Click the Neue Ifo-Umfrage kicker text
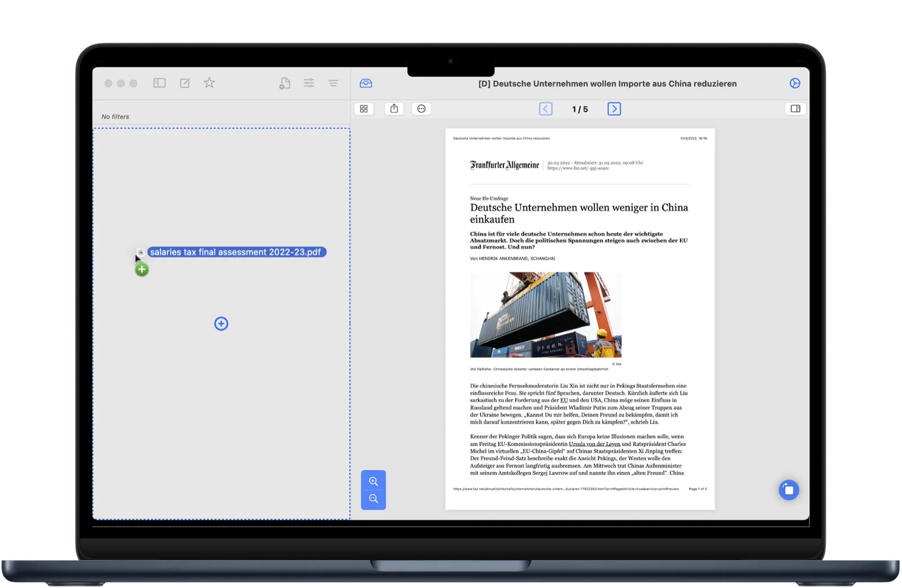The width and height of the screenshot is (902, 588). [489, 198]
